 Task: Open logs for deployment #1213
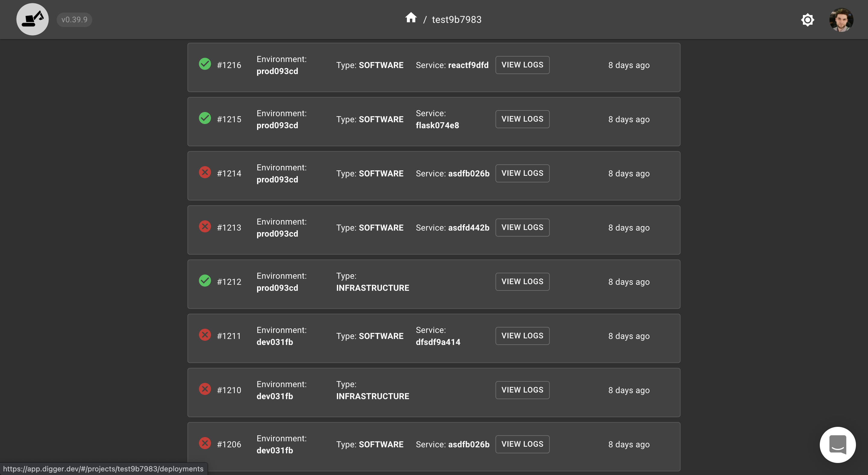(522, 228)
